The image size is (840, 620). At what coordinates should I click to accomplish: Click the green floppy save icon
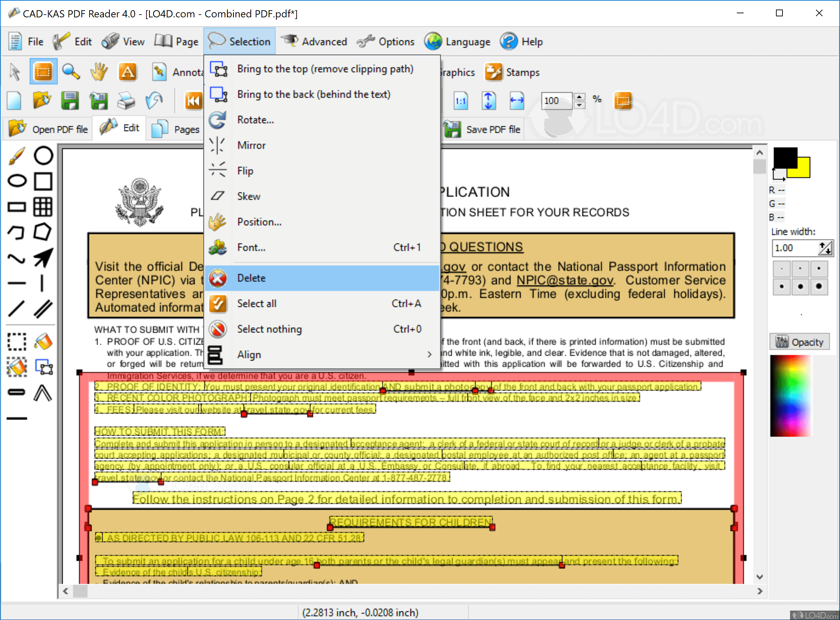tap(70, 101)
